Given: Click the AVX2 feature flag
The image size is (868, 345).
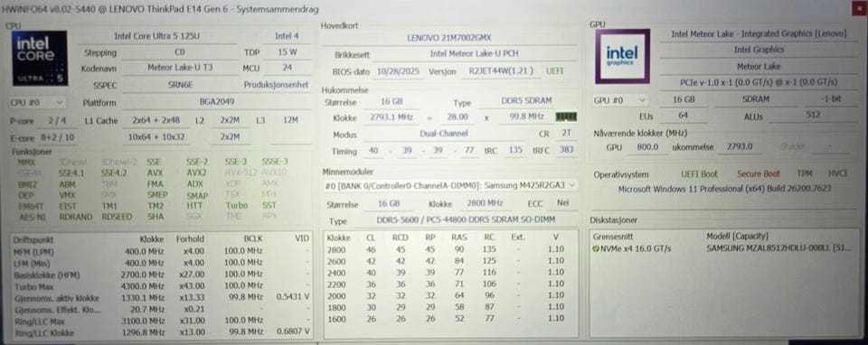Looking at the screenshot, I should point(196,172).
